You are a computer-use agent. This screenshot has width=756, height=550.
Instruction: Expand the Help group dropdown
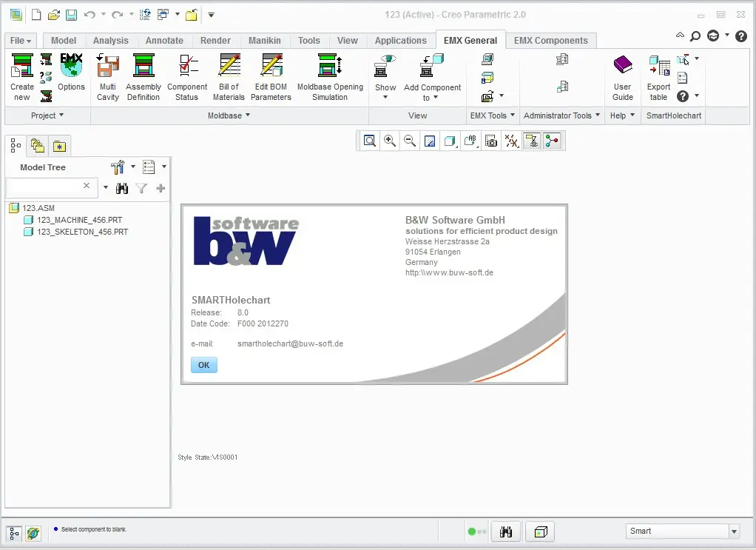coord(622,115)
